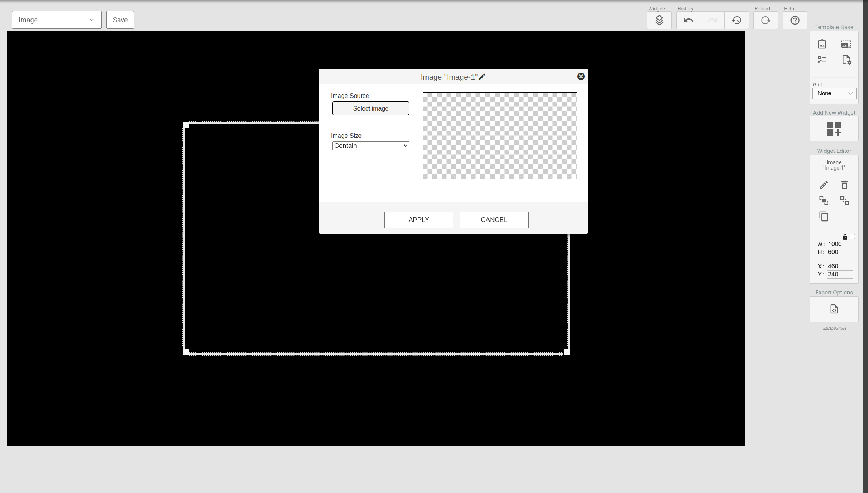Image resolution: width=868 pixels, height=493 pixels.
Task: Click the bottom-left widget resize handle
Action: click(x=186, y=352)
